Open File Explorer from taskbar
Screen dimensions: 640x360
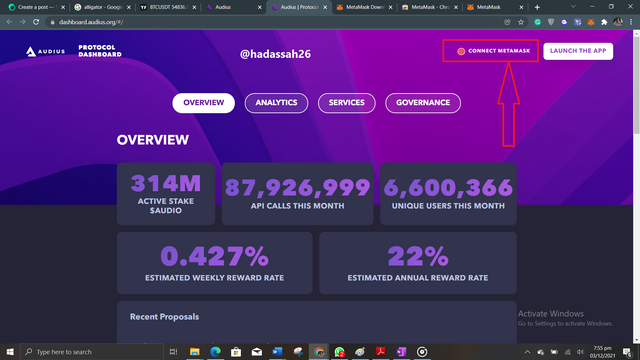[x=195, y=351]
